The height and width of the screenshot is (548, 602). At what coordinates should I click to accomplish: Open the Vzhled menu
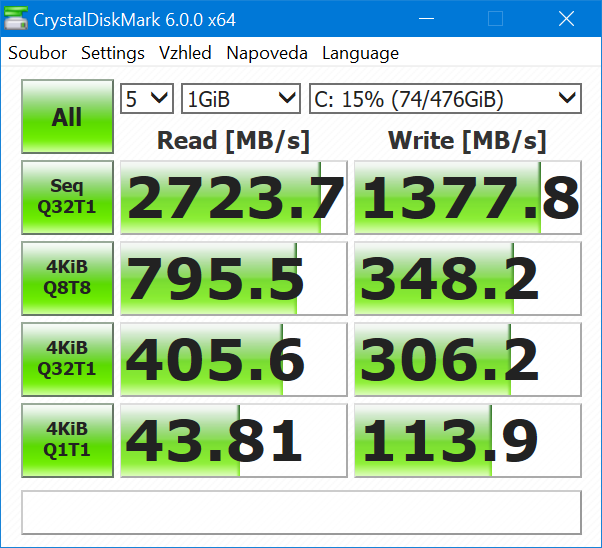pyautogui.click(x=185, y=53)
